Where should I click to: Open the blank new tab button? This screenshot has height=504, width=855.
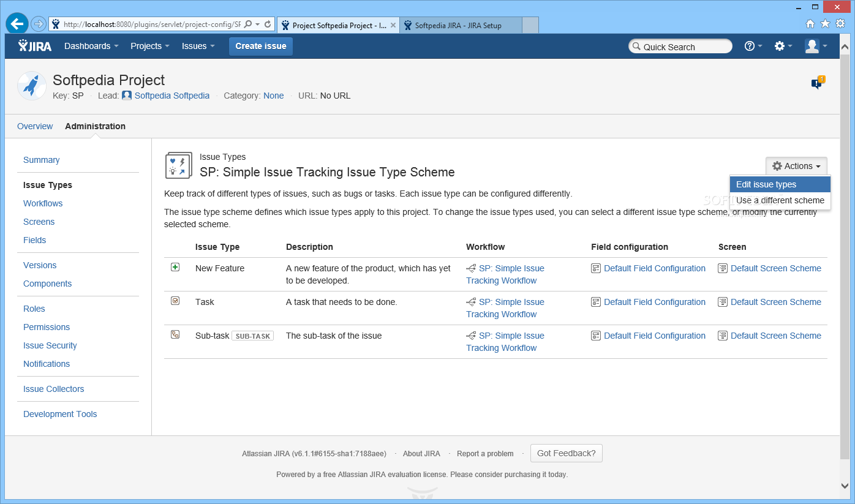tap(530, 25)
